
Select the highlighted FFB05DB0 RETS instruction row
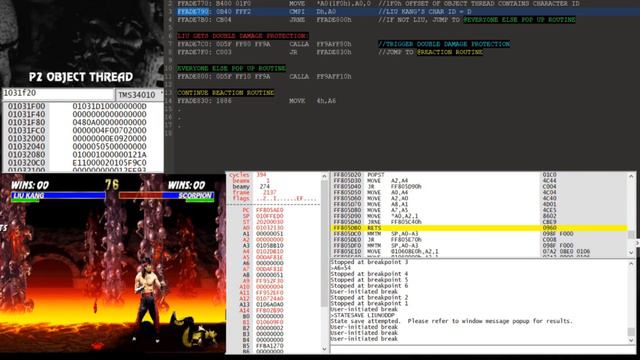pyautogui.click(x=478, y=228)
